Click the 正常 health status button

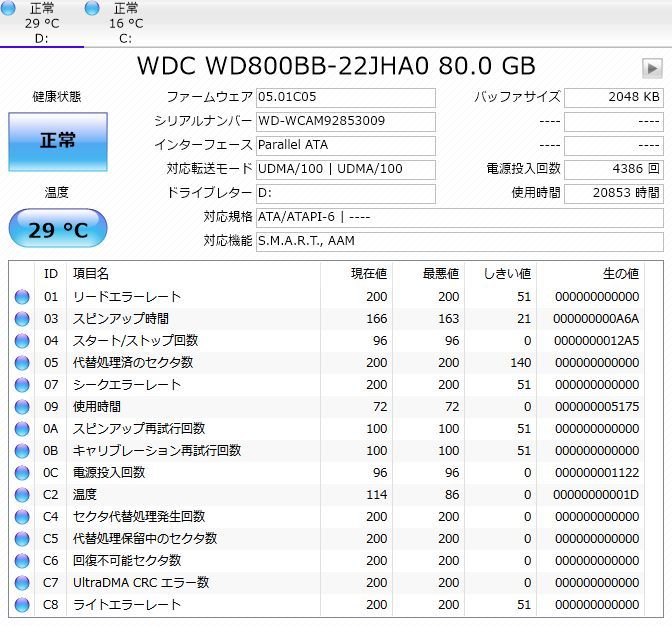tap(58, 141)
